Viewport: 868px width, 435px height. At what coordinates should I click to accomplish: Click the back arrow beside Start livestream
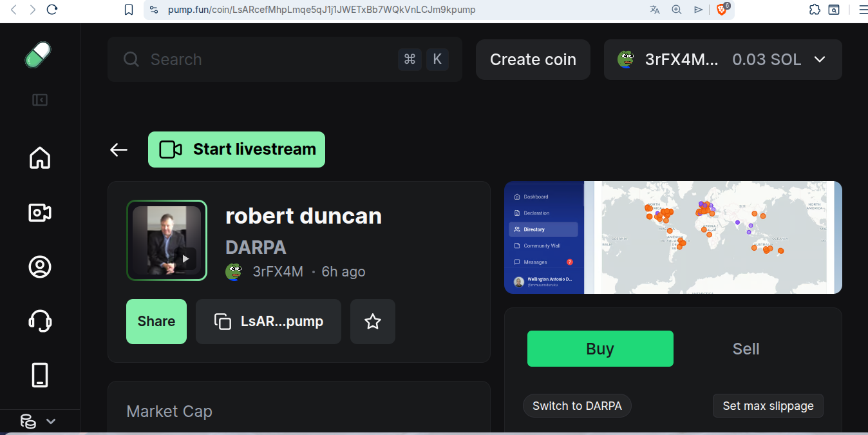(118, 150)
